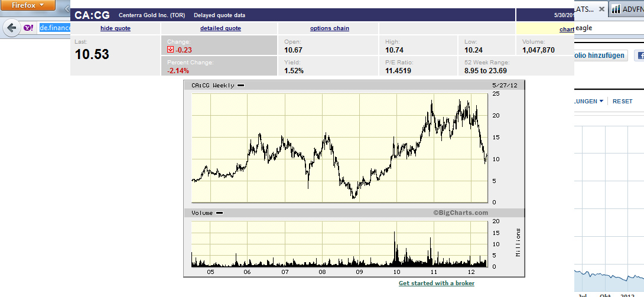Switch to the ADVFN browser tab

tap(626, 9)
